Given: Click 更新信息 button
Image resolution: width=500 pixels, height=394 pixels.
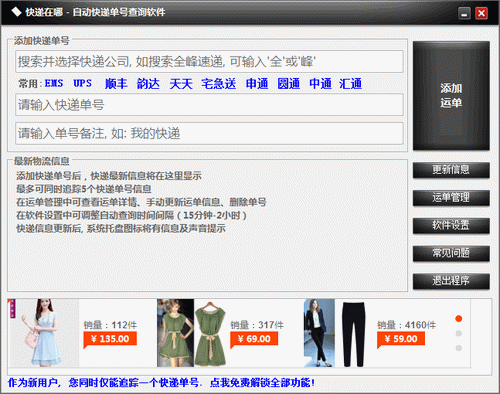Looking at the screenshot, I should [451, 170].
